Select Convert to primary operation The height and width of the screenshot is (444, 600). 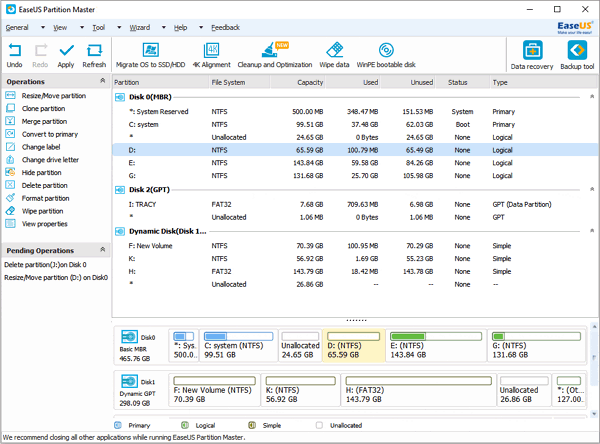pyautogui.click(x=42, y=134)
